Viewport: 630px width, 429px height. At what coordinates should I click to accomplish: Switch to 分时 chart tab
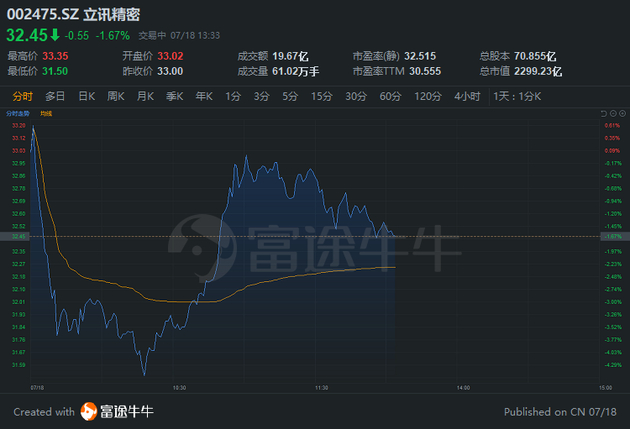22,96
